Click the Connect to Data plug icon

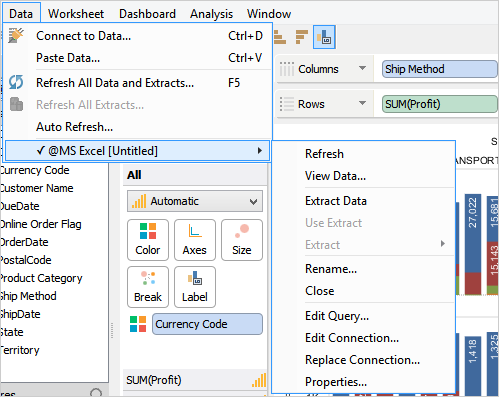click(x=16, y=36)
